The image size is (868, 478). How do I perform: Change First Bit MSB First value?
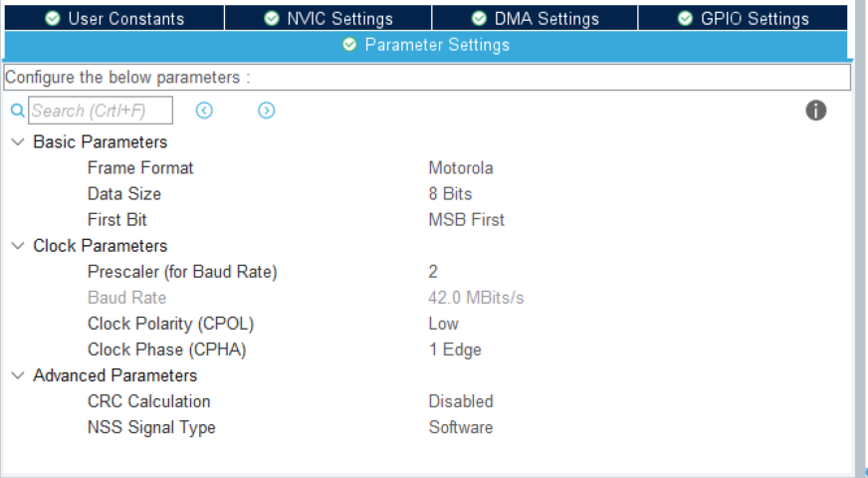click(x=466, y=220)
